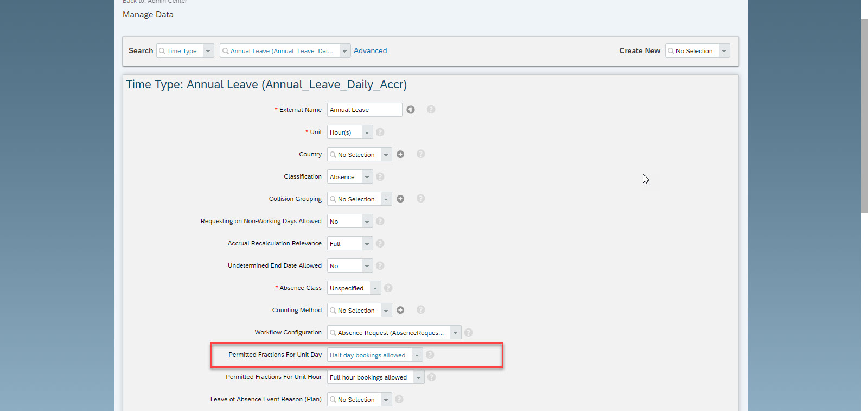This screenshot has height=411, width=868.
Task: Expand Undetermined End Date Allowed dropdown
Action: pyautogui.click(x=367, y=266)
